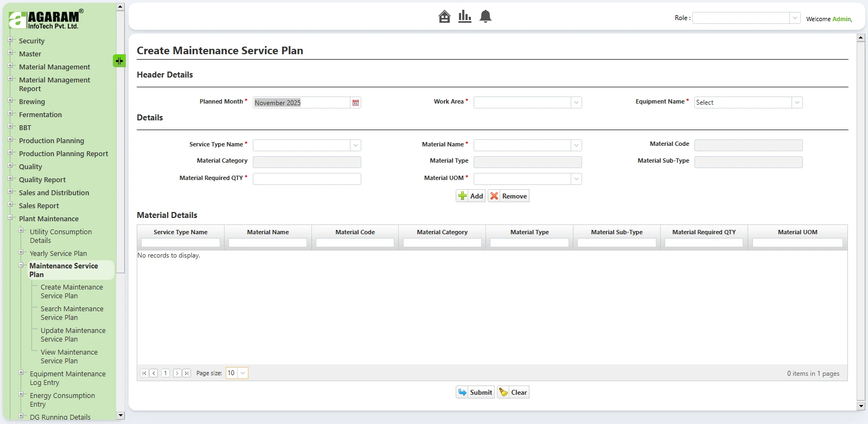The image size is (868, 424).
Task: Open the Planned Month calendar picker
Action: pyautogui.click(x=355, y=103)
